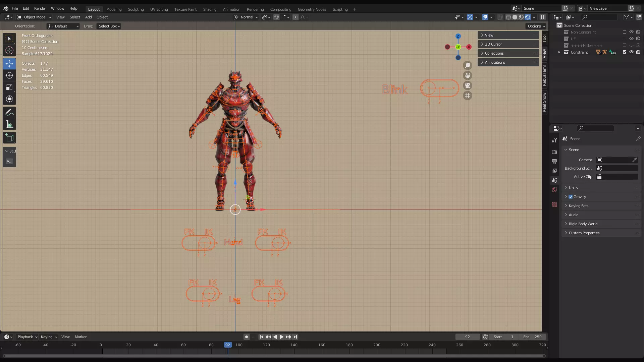Screen dimensions: 644x362
Task: Toggle X-ray display
Action: coord(500,17)
